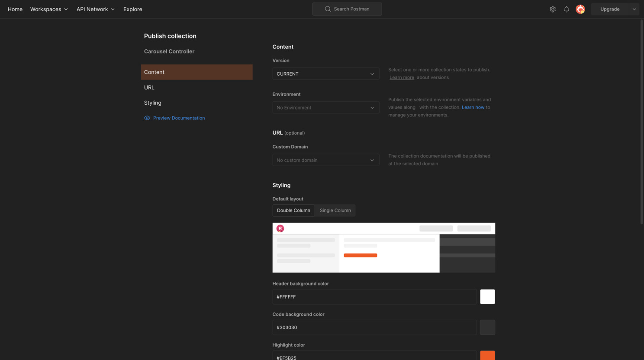Click the Learn how environments link
Screen dimensions: 644x360
pyautogui.click(x=473, y=107)
